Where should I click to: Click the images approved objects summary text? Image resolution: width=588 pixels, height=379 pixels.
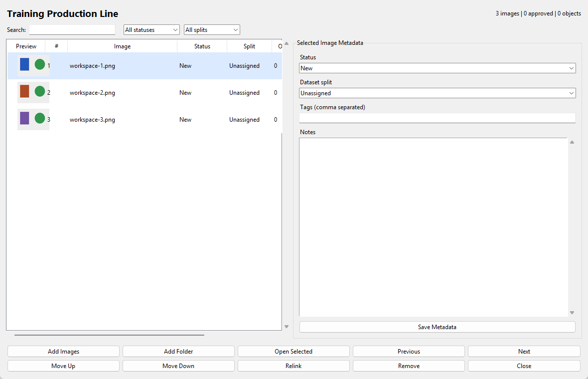click(538, 13)
